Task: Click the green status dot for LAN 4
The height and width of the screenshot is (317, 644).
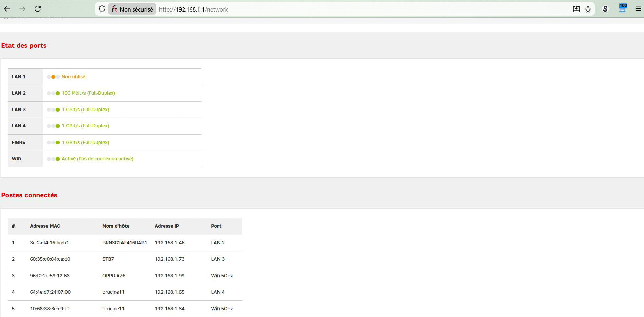Action: [58, 126]
